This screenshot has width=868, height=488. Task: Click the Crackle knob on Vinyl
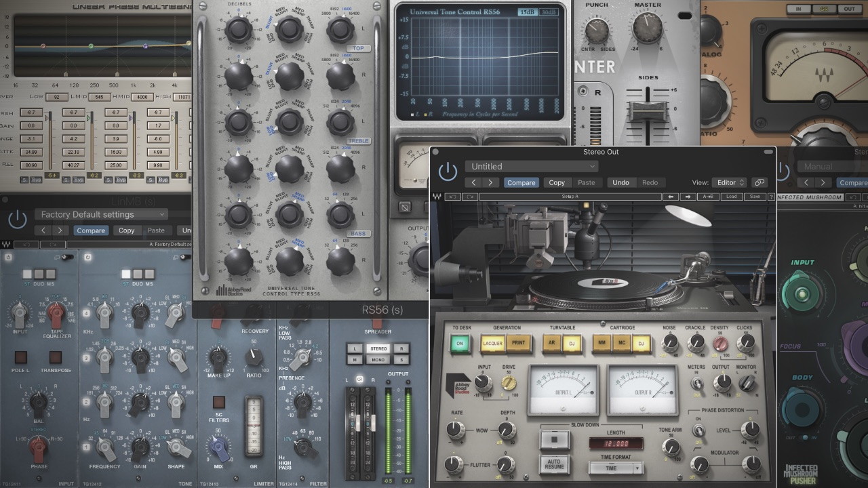[x=695, y=343]
